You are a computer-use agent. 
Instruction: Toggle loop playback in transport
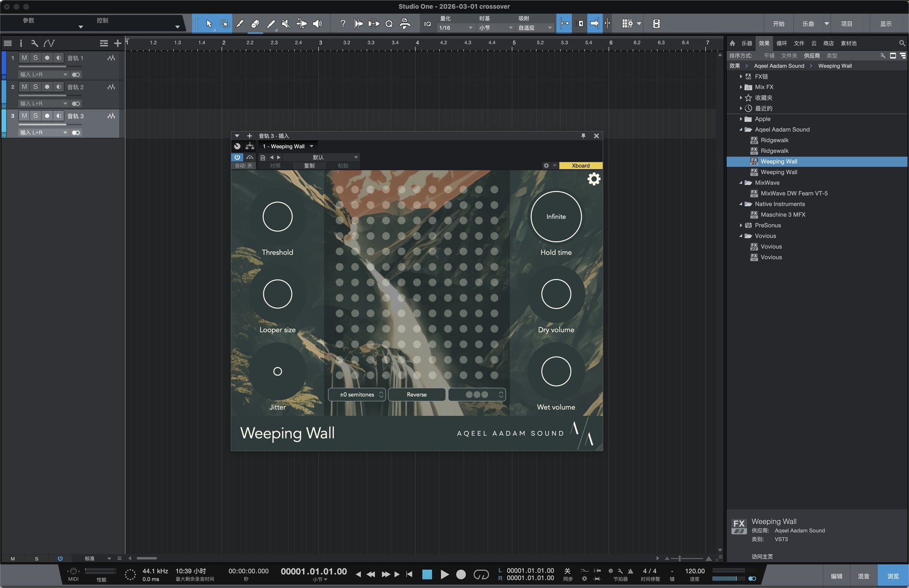481,574
